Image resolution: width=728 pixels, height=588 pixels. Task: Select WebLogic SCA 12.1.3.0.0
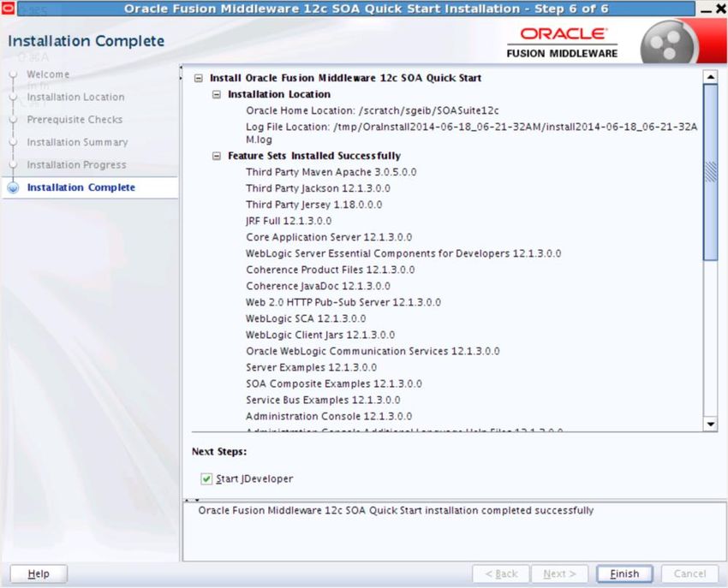point(306,318)
